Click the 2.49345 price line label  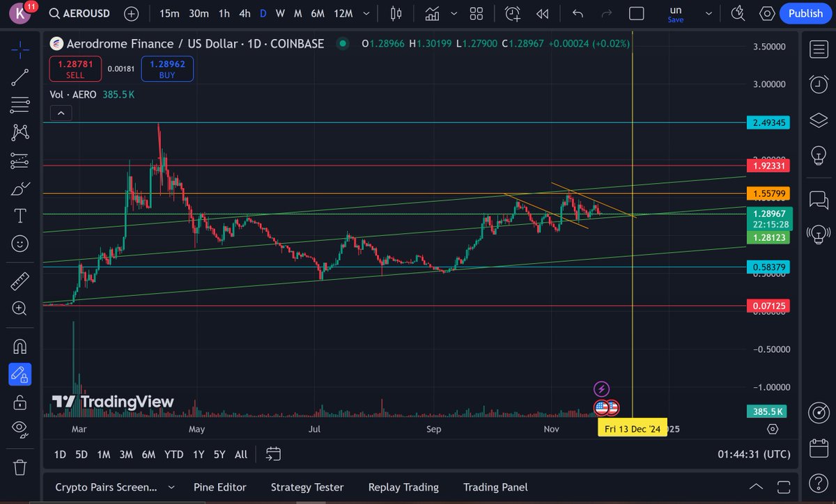tap(768, 123)
